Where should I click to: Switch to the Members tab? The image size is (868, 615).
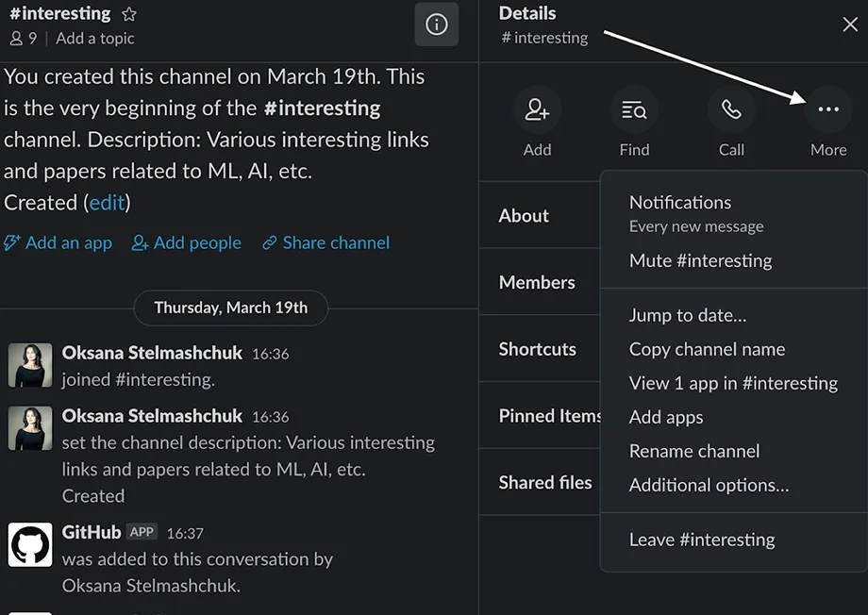coord(537,281)
